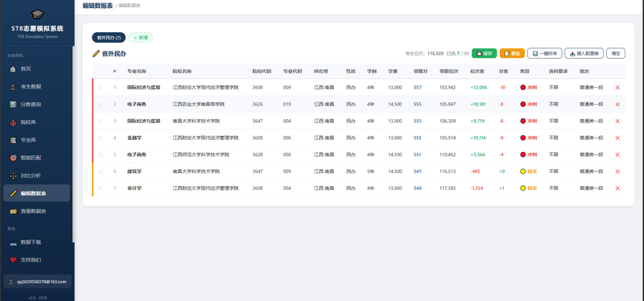Click the 清空 clear button
Screen dimensions: 644x301
[616, 53]
